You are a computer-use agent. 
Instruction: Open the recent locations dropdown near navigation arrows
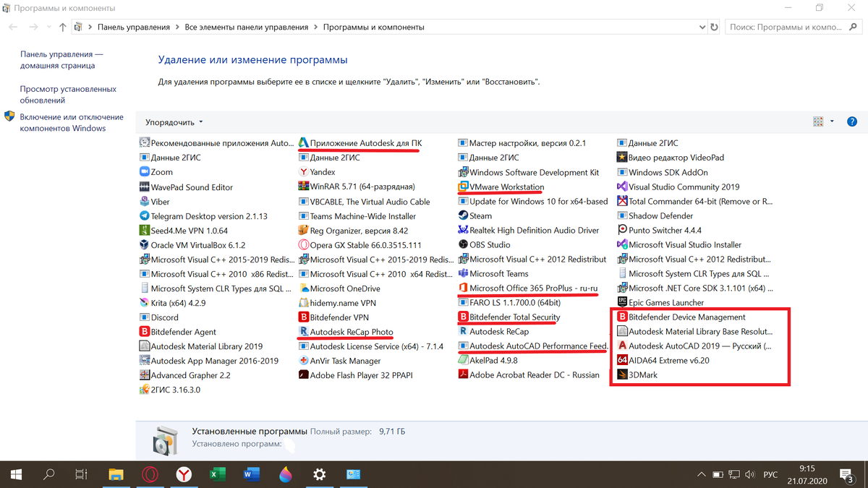pos(50,27)
